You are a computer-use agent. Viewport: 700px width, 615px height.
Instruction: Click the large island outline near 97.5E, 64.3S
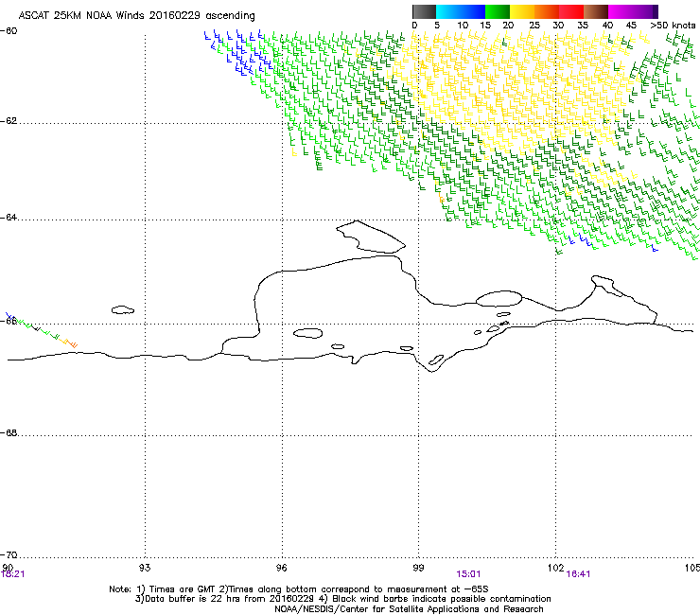[371, 237]
